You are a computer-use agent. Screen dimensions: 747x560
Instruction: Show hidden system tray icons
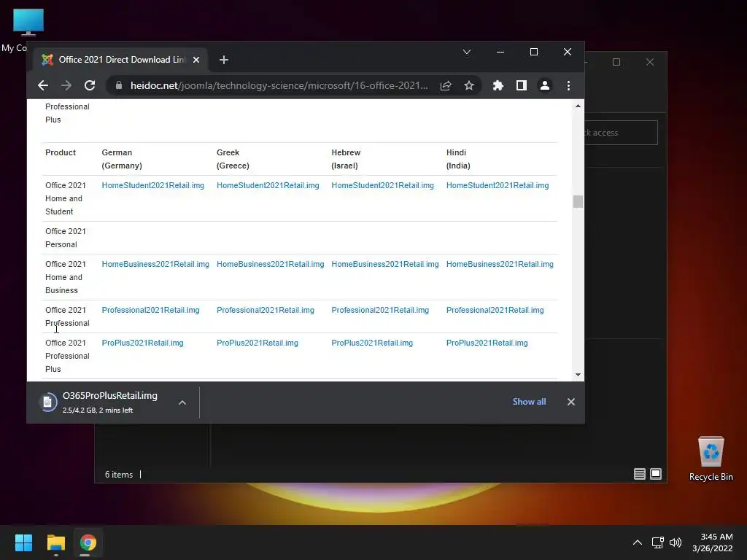637,542
